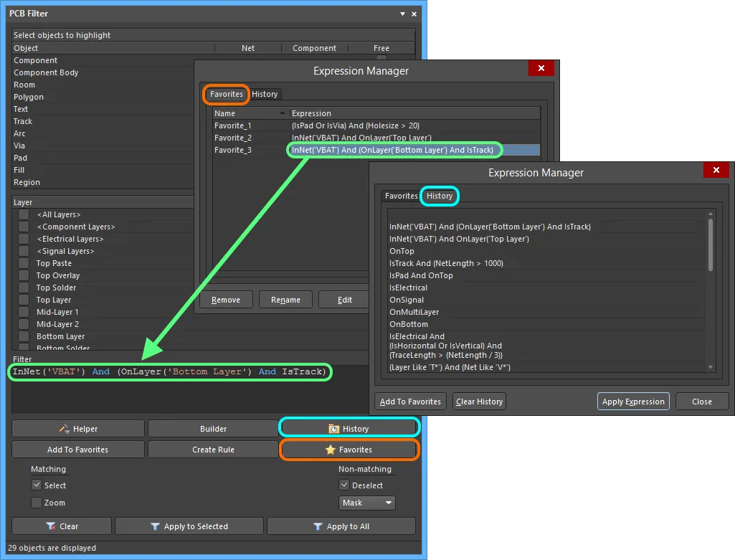The width and height of the screenshot is (735, 560).
Task: Select the Component Body object row
Action: [103, 72]
